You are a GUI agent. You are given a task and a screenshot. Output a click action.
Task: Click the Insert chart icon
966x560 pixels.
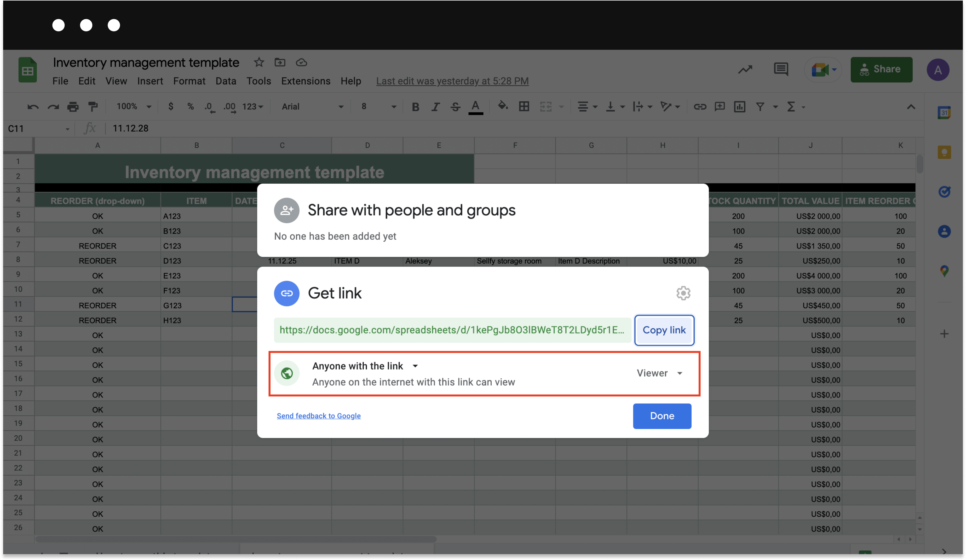coord(739,107)
